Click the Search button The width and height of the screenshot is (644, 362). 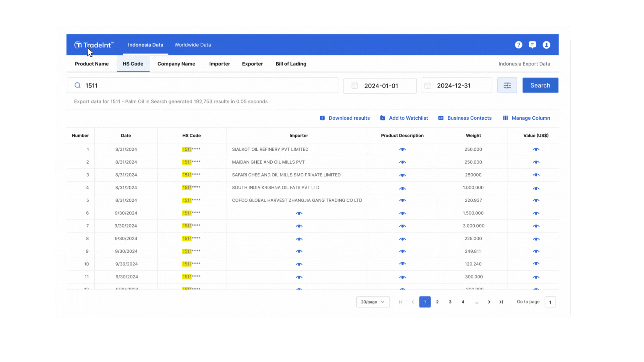540,85
